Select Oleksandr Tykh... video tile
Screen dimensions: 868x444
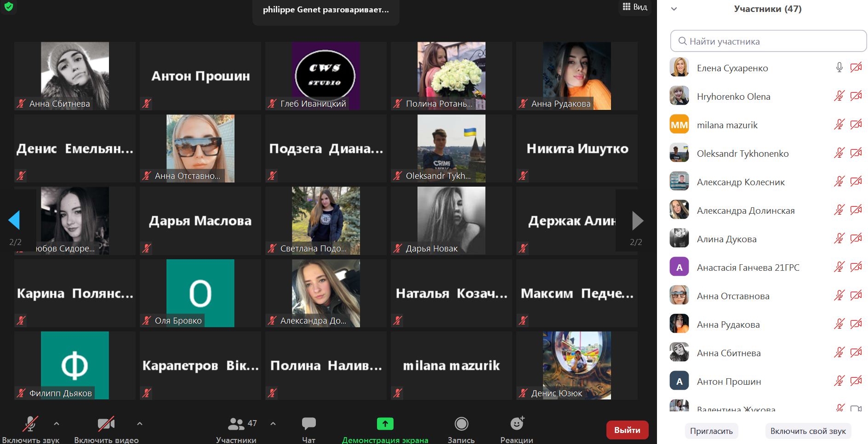coord(451,148)
